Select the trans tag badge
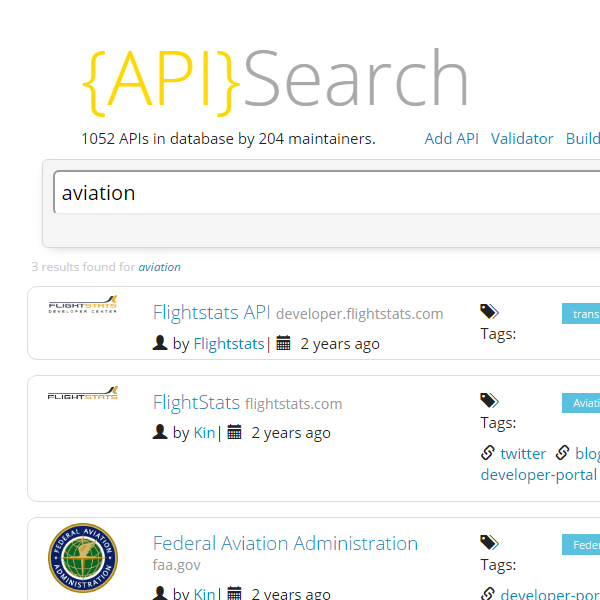This screenshot has width=600, height=600. click(581, 314)
